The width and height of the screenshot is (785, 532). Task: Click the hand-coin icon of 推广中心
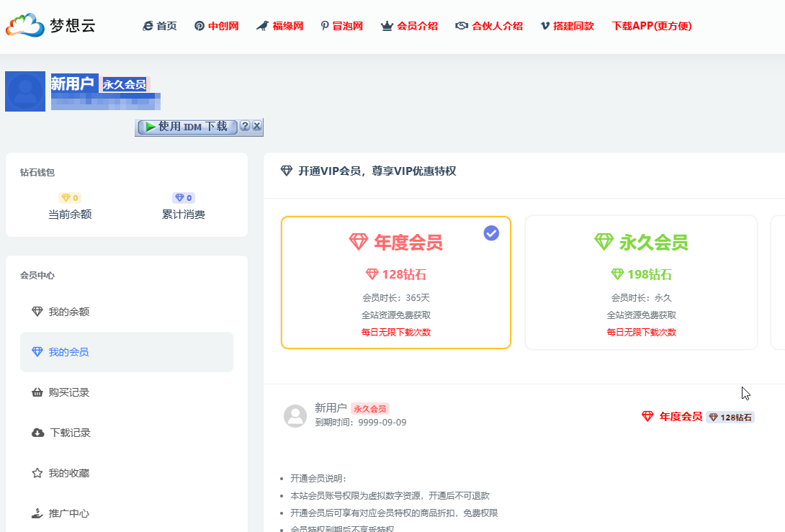coord(37,513)
